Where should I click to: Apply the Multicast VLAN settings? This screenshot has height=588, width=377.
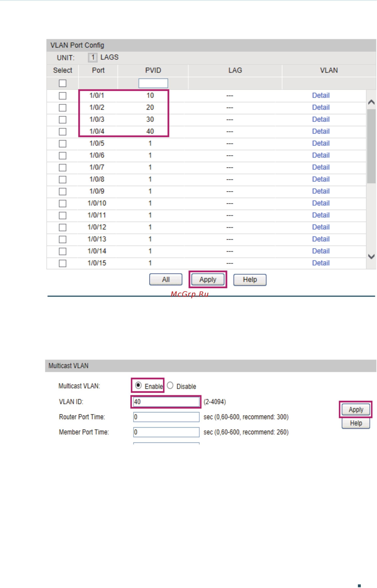click(x=355, y=409)
